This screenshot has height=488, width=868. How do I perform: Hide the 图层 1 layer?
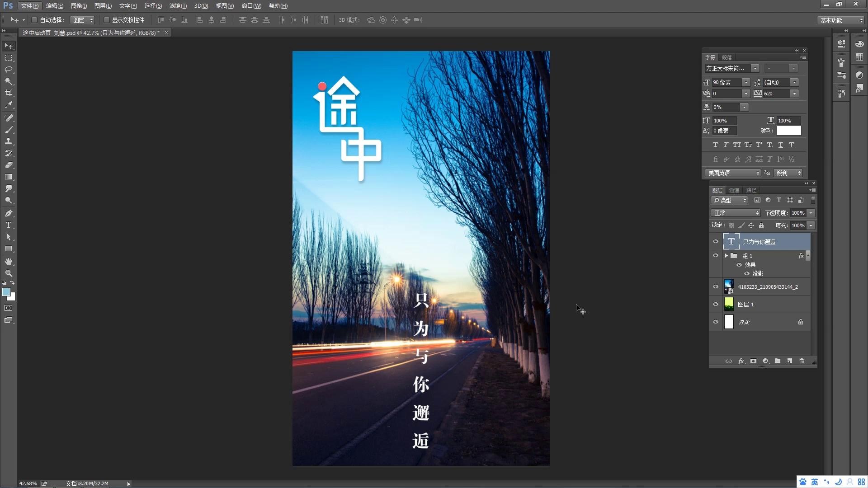715,304
